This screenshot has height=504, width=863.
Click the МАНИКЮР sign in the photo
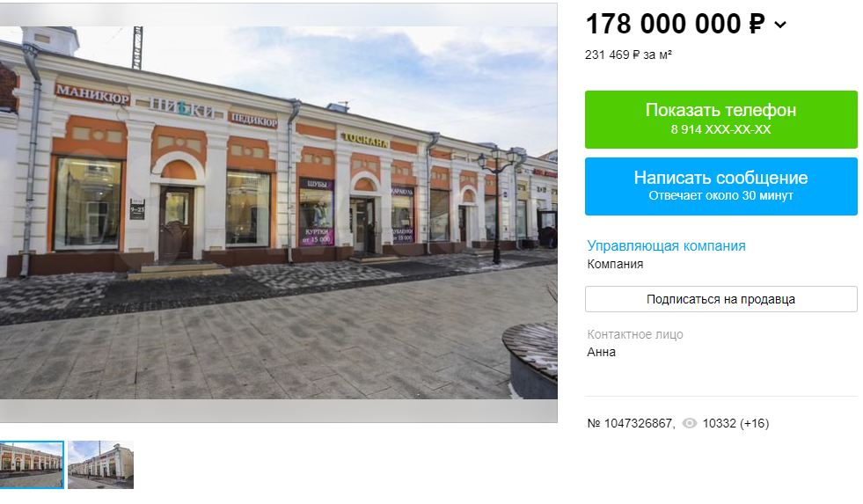(92, 94)
